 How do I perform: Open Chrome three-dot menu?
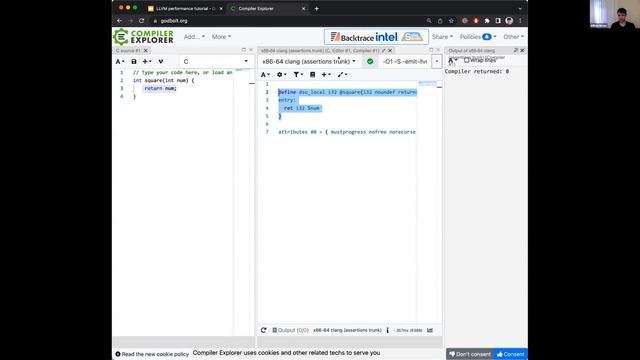520,21
